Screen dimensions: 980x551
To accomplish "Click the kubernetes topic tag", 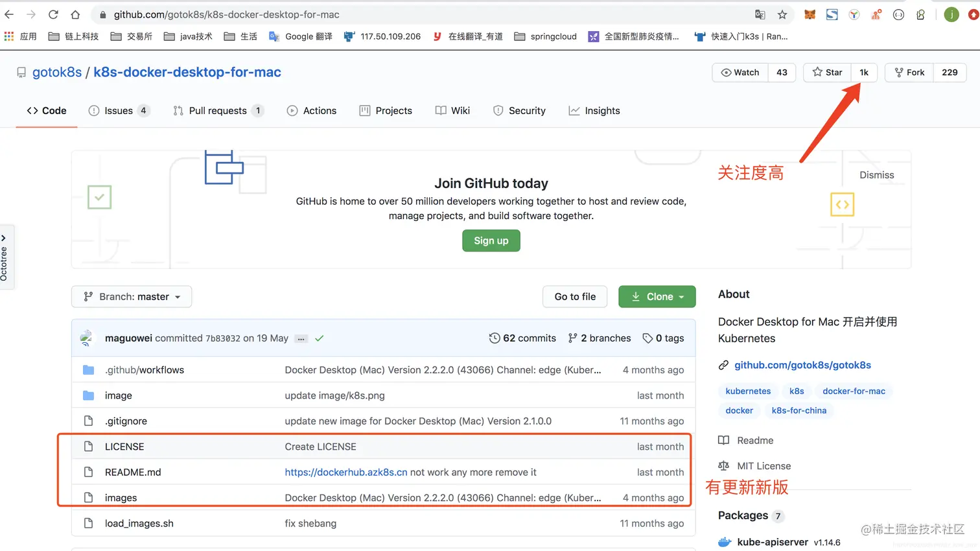I will point(748,392).
